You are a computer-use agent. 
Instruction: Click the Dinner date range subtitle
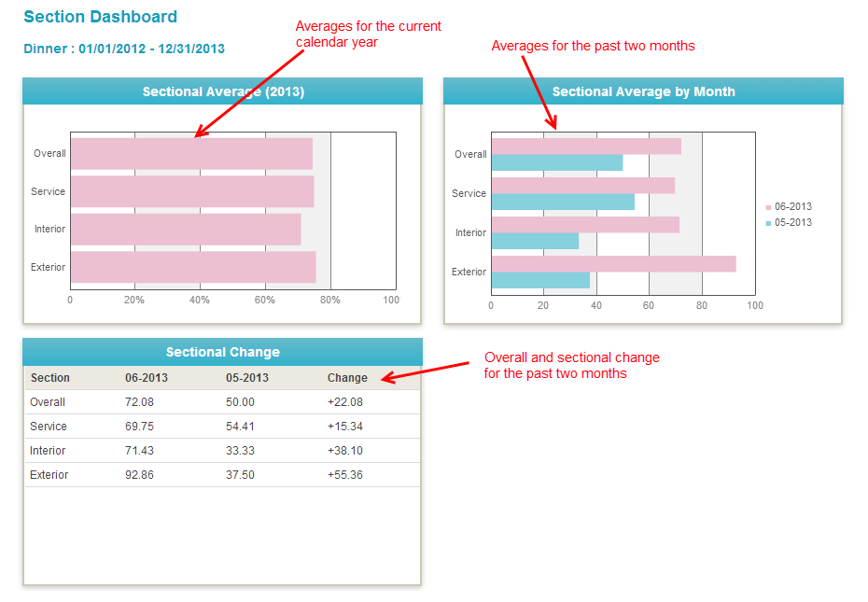pyautogui.click(x=124, y=49)
